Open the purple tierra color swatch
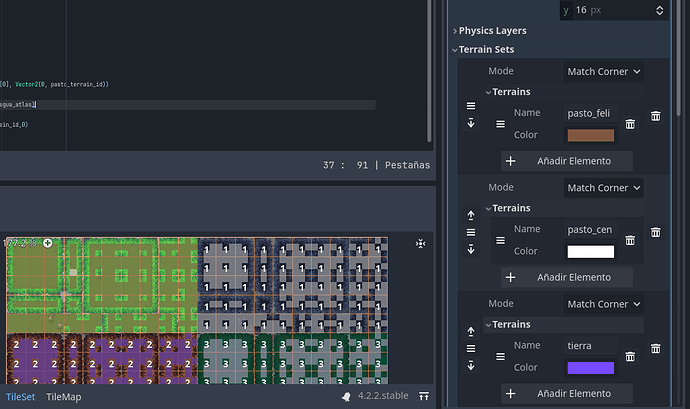This screenshot has width=690, height=409. click(x=591, y=368)
